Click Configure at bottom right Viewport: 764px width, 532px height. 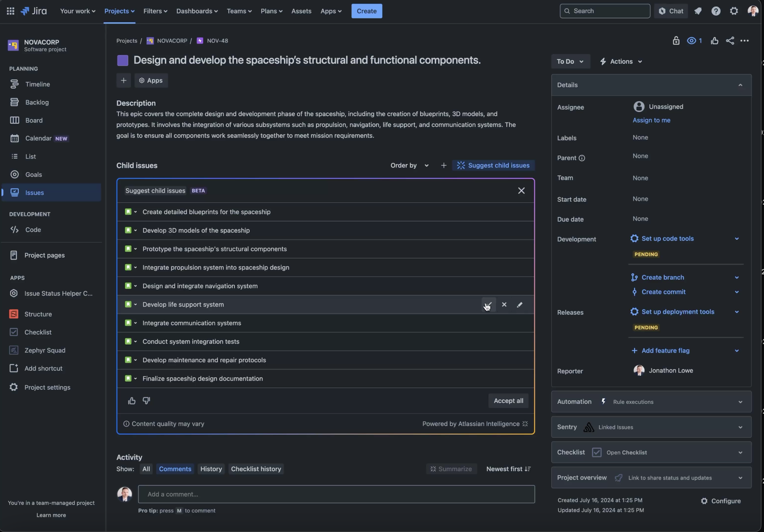(721, 501)
